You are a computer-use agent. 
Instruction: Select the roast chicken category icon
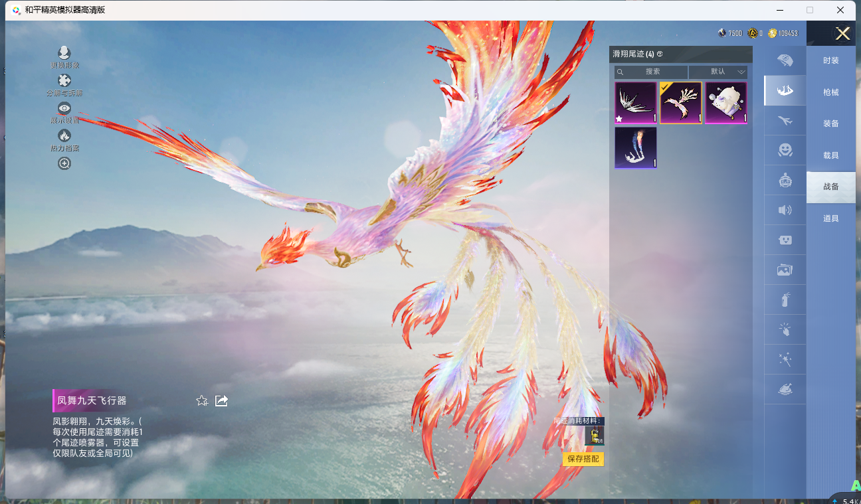coord(785,389)
